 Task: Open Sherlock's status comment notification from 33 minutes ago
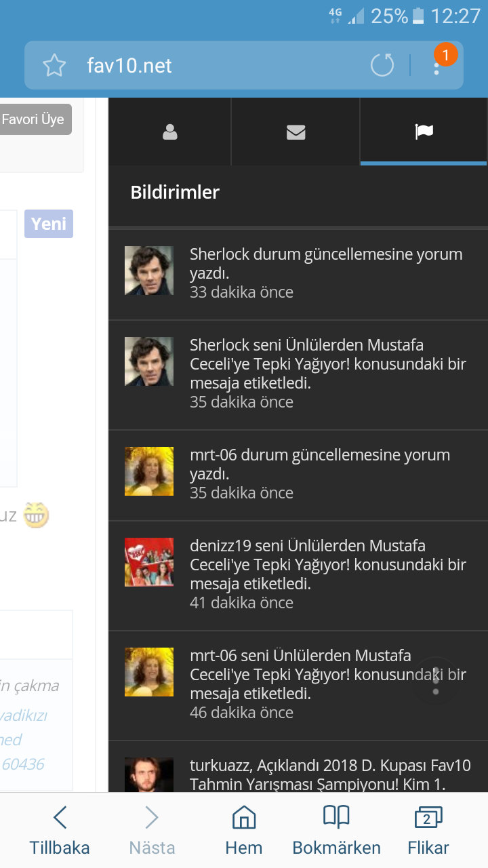click(x=325, y=273)
